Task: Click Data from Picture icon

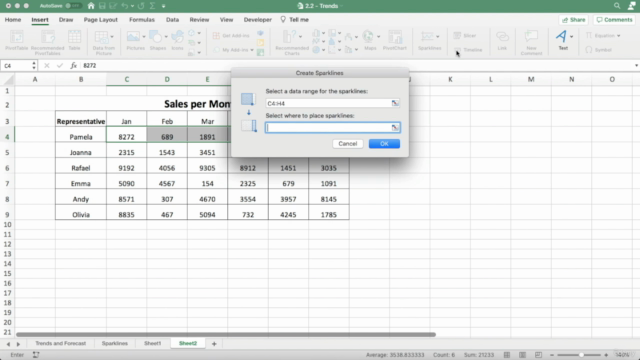Action: tap(103, 42)
